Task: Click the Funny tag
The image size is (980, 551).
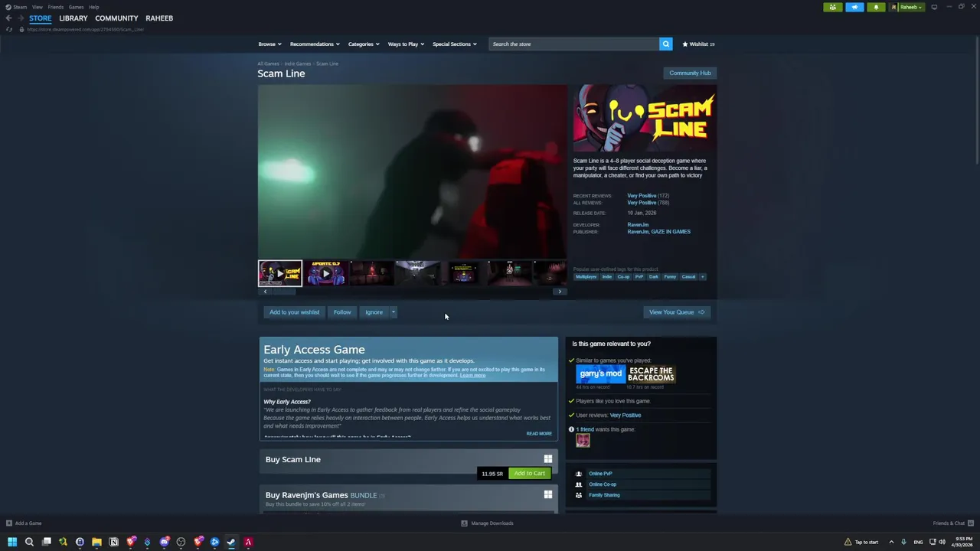Action: (x=670, y=276)
